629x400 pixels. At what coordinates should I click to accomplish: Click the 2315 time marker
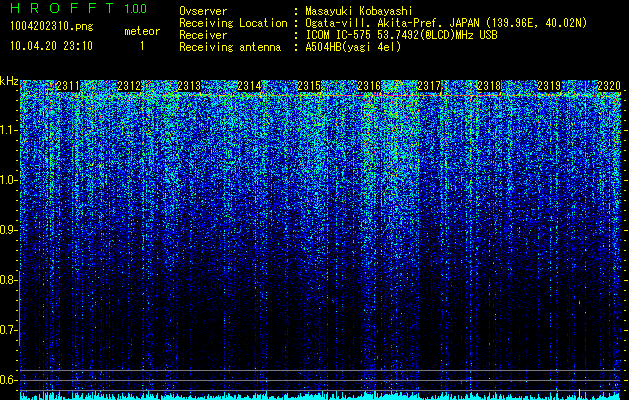click(x=309, y=85)
